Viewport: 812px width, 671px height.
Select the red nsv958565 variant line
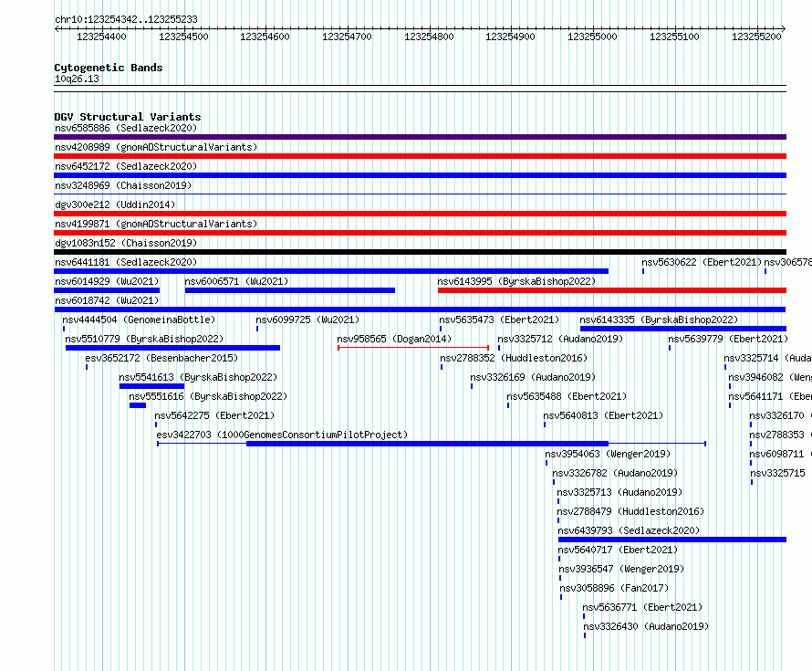(413, 348)
